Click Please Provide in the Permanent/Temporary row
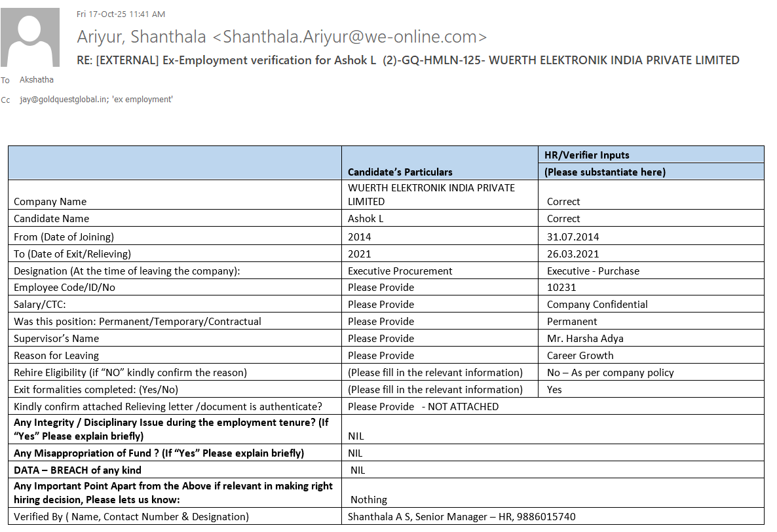The image size is (777, 532). [x=381, y=321]
